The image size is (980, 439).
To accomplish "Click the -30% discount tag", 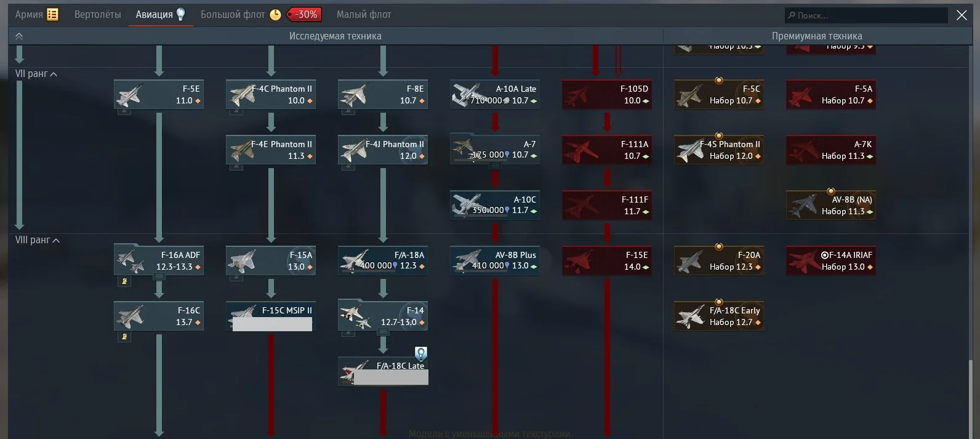I will click(305, 14).
